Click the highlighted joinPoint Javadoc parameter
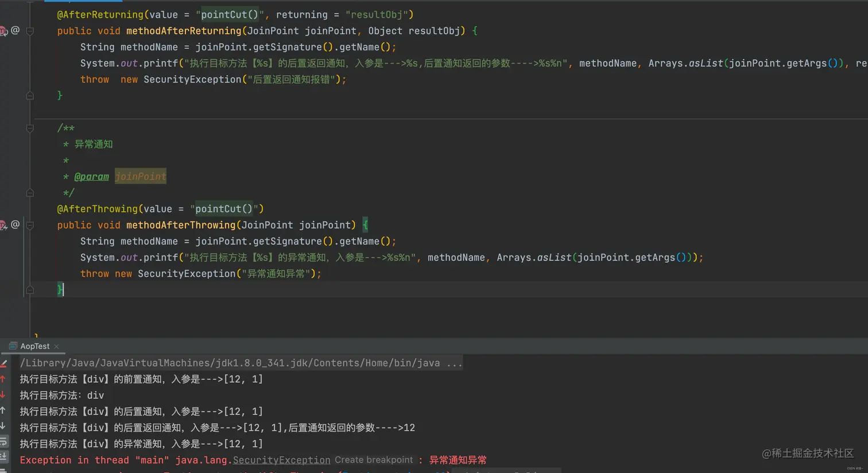 coord(141,177)
